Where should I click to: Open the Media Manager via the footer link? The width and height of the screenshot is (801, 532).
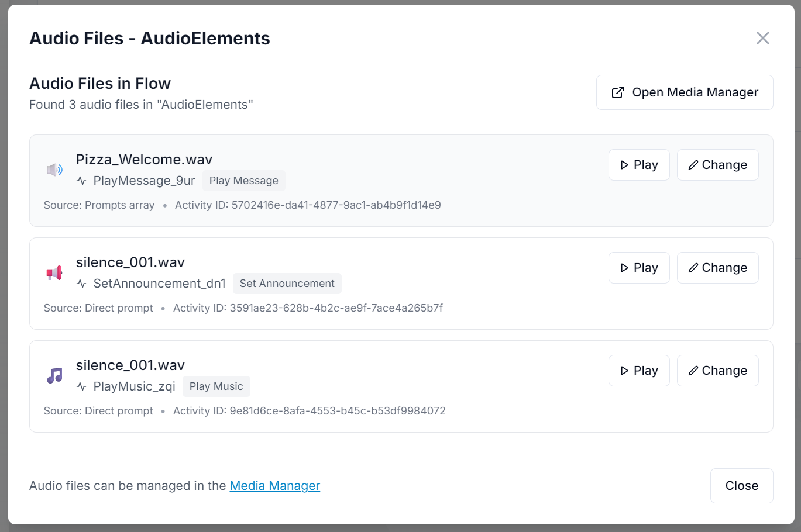274,485
